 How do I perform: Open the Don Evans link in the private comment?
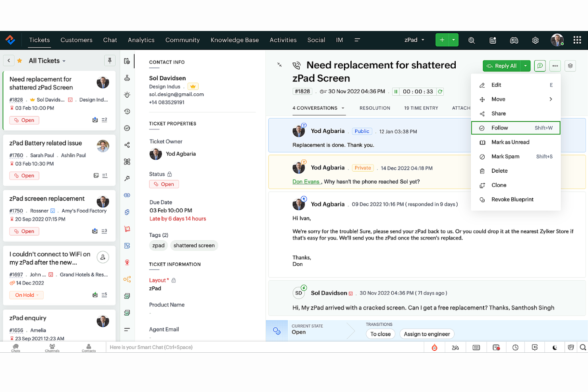click(306, 182)
